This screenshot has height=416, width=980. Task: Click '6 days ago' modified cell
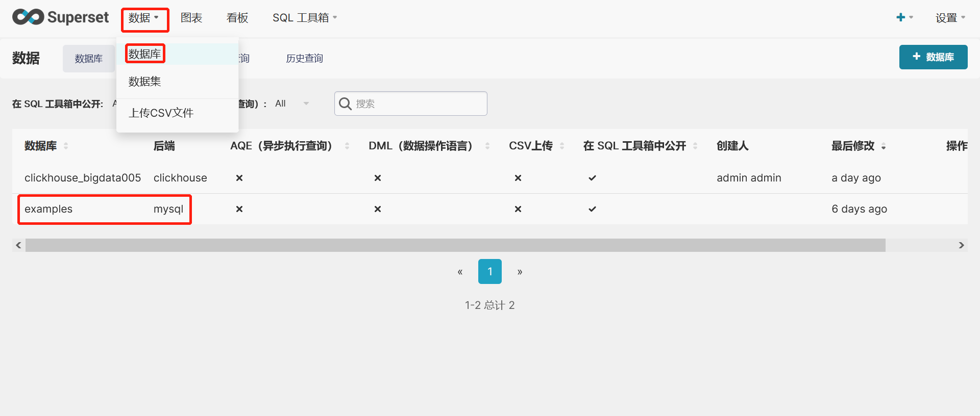859,209
